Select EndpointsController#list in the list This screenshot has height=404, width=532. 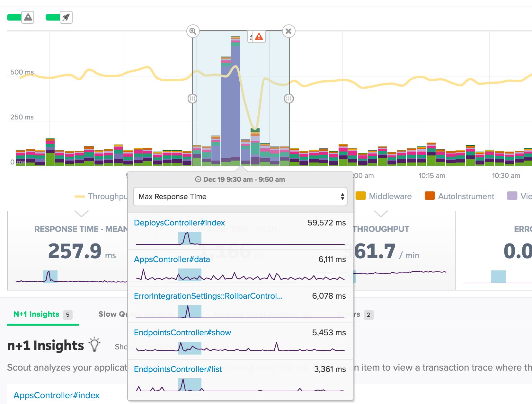click(178, 369)
